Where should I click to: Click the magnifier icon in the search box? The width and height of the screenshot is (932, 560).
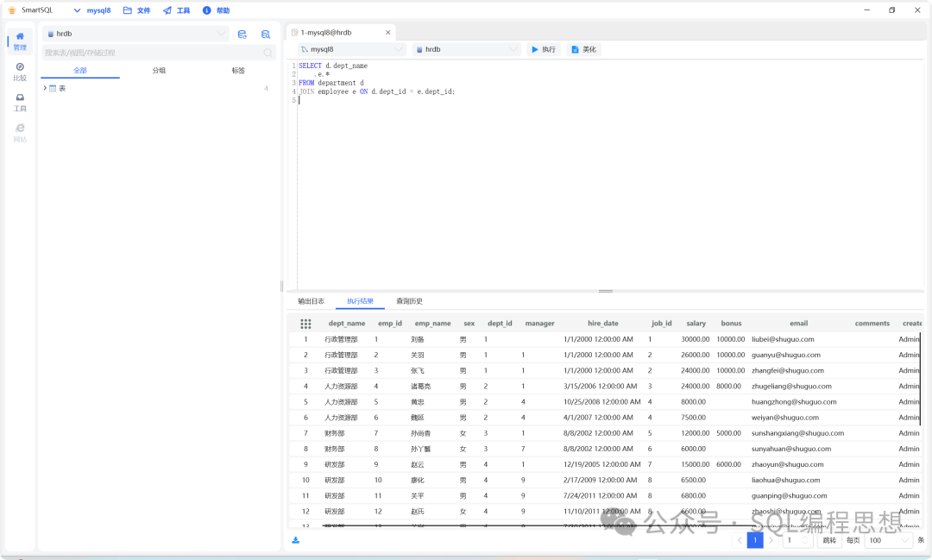(268, 53)
